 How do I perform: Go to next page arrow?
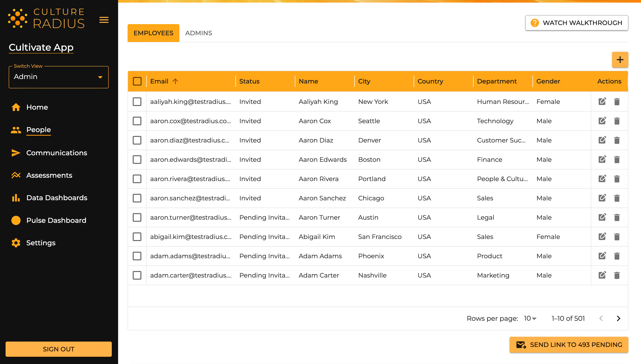(x=619, y=318)
